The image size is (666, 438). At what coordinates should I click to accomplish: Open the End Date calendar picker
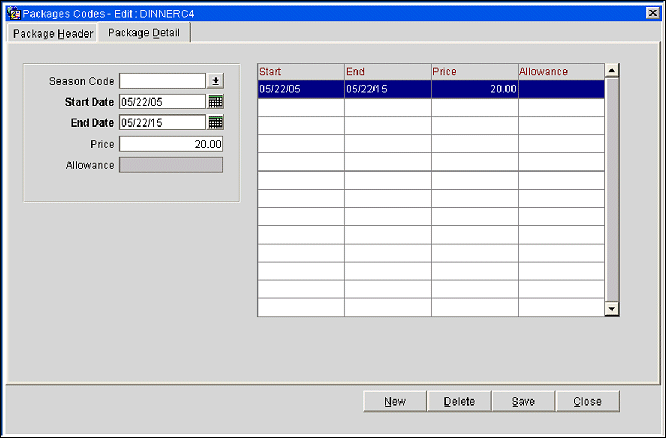point(216,123)
